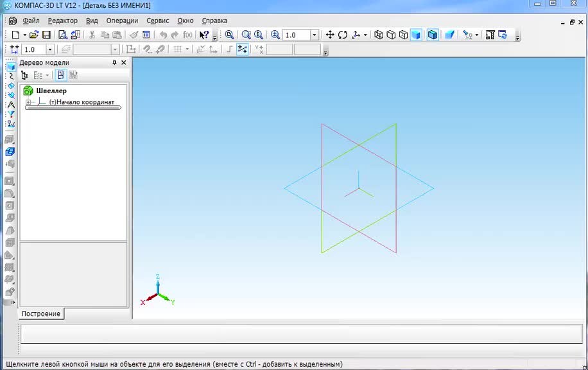Click the simplified display tool icon
Viewport: 588px width, 370px height.
[x=467, y=35]
